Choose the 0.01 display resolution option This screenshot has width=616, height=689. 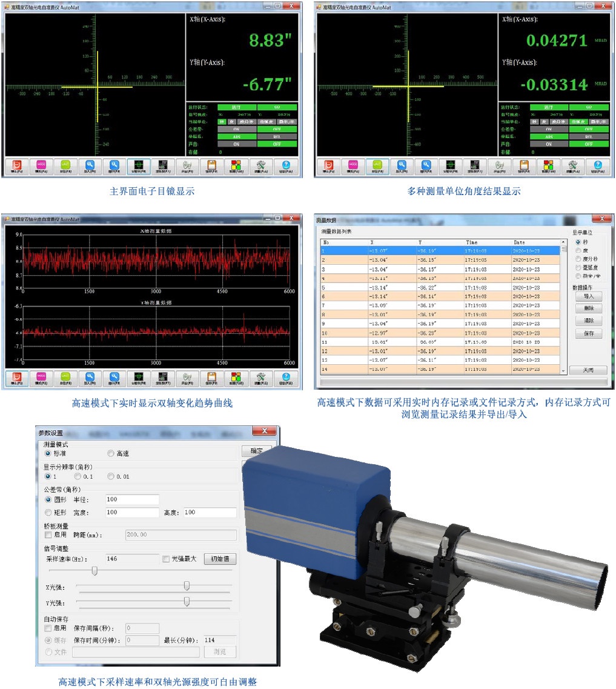(x=110, y=476)
